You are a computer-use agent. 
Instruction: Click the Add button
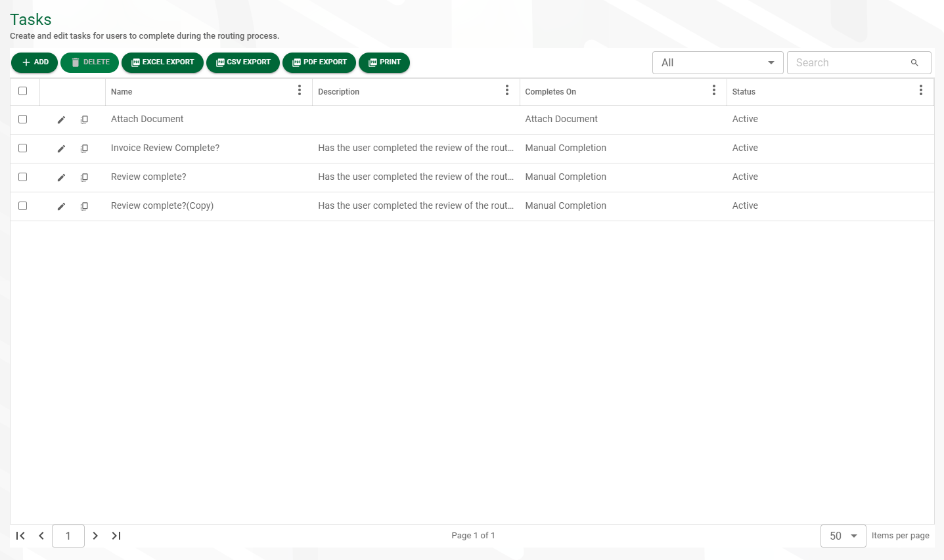35,62
